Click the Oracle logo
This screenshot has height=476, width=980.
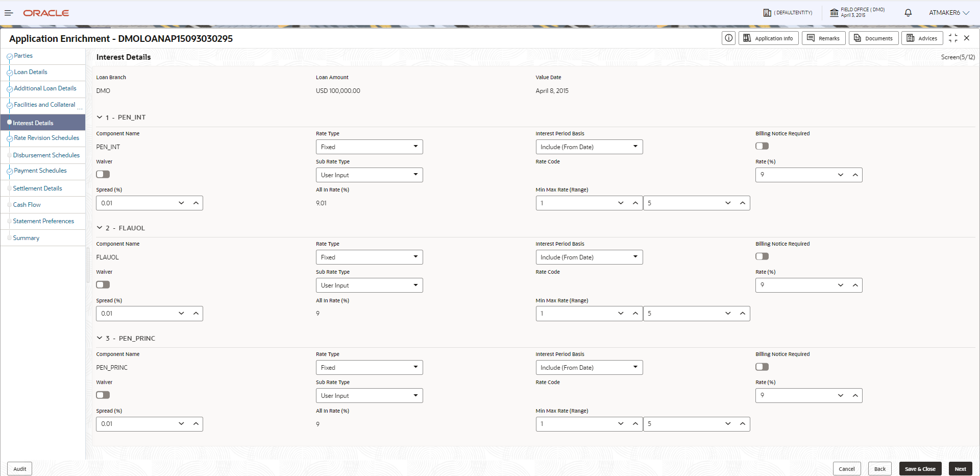pos(46,13)
